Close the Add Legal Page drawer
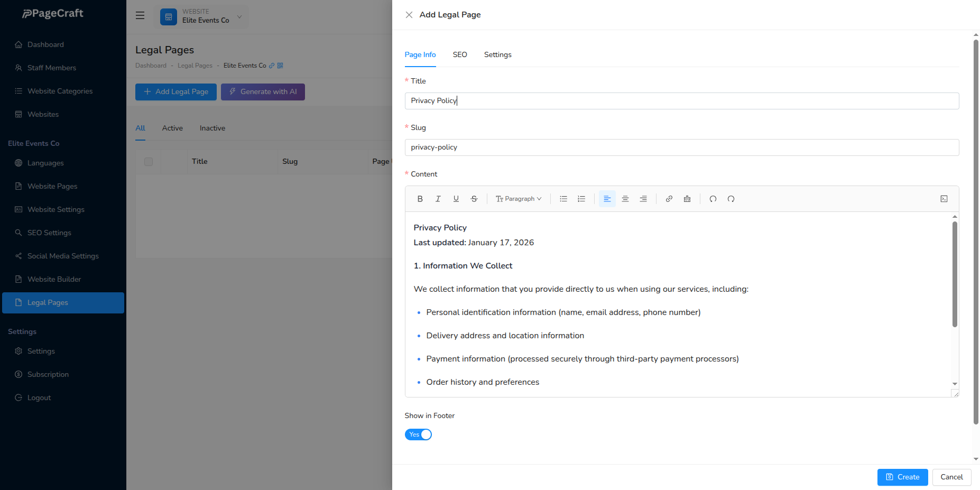The width and height of the screenshot is (980, 490). click(409, 15)
